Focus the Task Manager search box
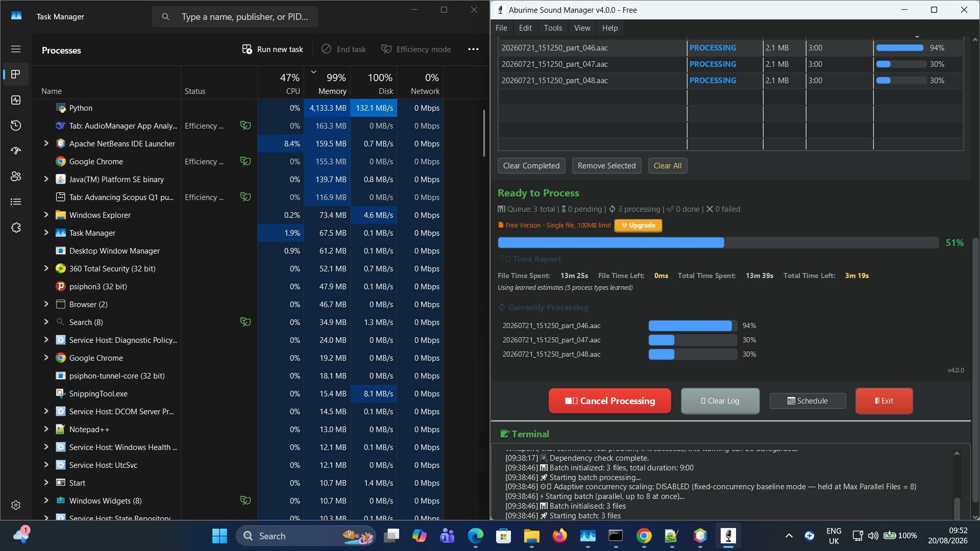Image resolution: width=980 pixels, height=551 pixels. coord(235,17)
